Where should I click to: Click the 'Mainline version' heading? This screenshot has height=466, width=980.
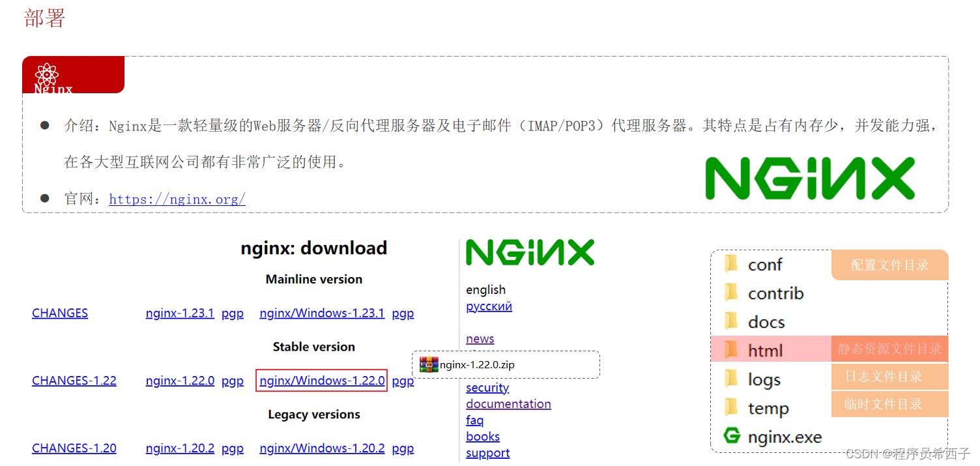314,280
